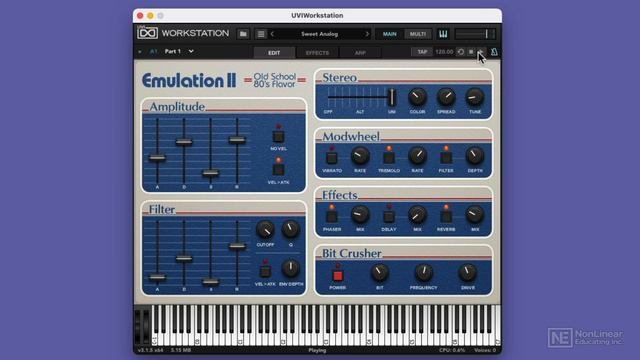Click the Amplitude sustain (S) slider
Screen dimensions: 640x360
pos(211,173)
